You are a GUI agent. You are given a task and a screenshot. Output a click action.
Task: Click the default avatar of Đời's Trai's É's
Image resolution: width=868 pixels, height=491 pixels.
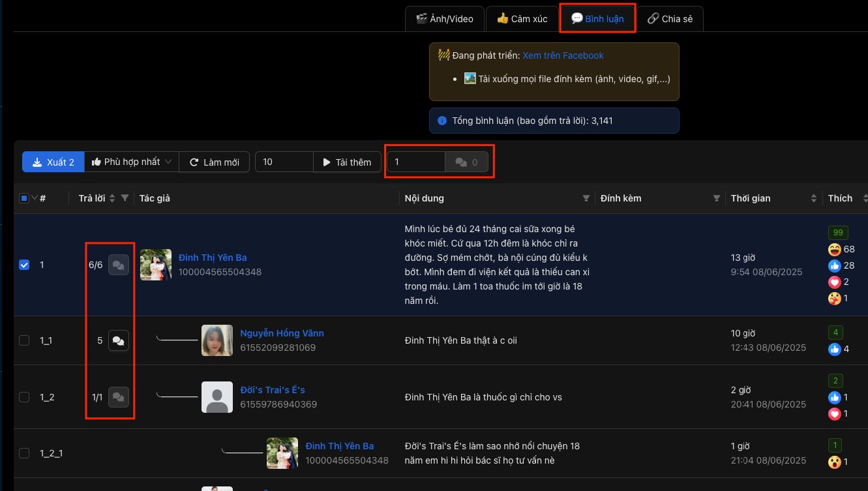pos(217,397)
